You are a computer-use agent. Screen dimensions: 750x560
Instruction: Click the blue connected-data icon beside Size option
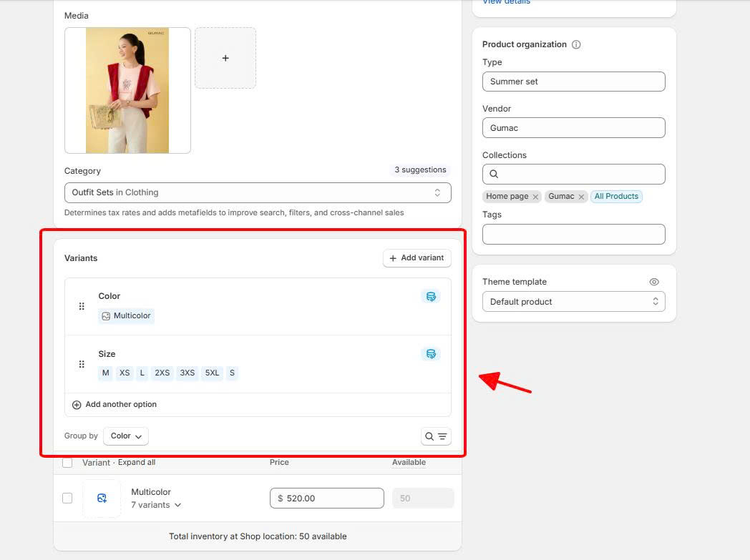pyautogui.click(x=430, y=353)
